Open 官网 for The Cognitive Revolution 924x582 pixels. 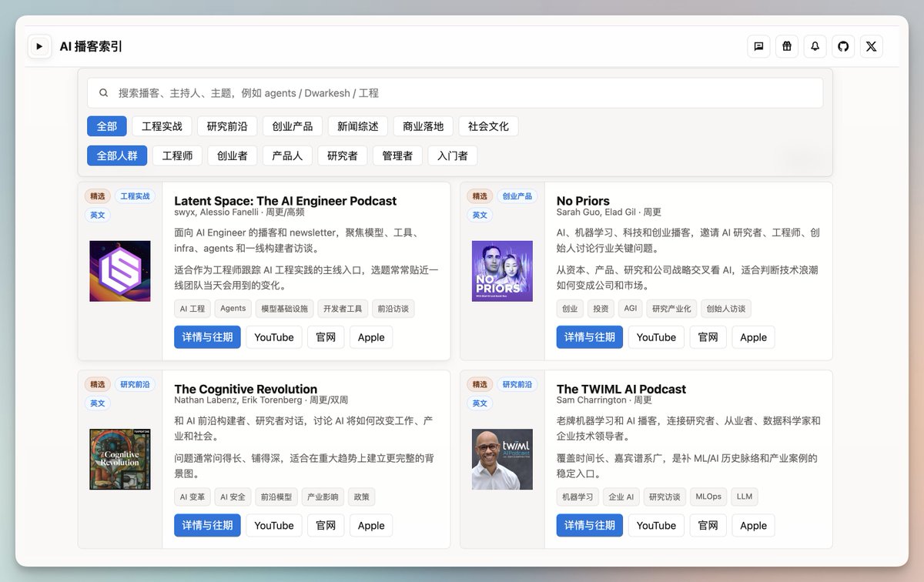[x=326, y=525]
